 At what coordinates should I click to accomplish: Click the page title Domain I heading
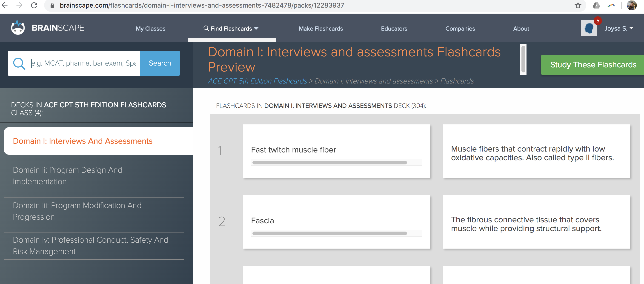354,60
